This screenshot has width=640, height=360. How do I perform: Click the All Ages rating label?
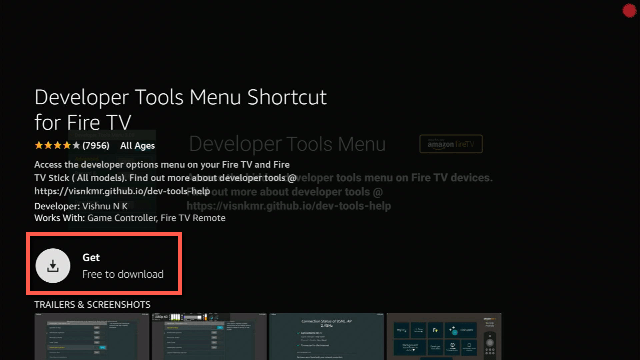(x=138, y=146)
